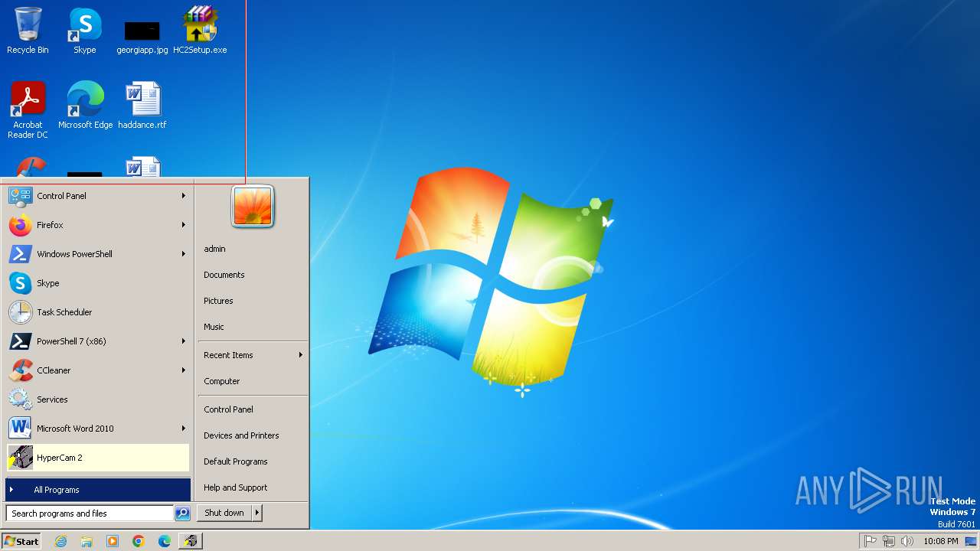Screen dimensions: 980x551
Task: Open Documents library link
Action: click(x=253, y=275)
